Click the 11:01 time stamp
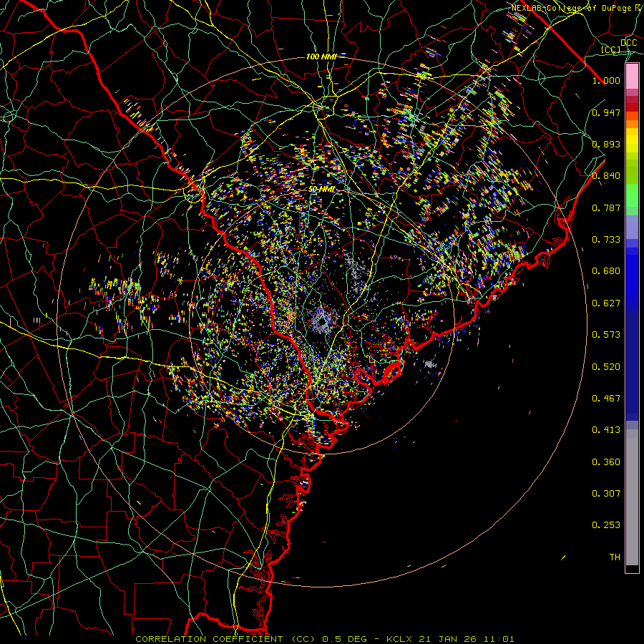 click(x=497, y=639)
